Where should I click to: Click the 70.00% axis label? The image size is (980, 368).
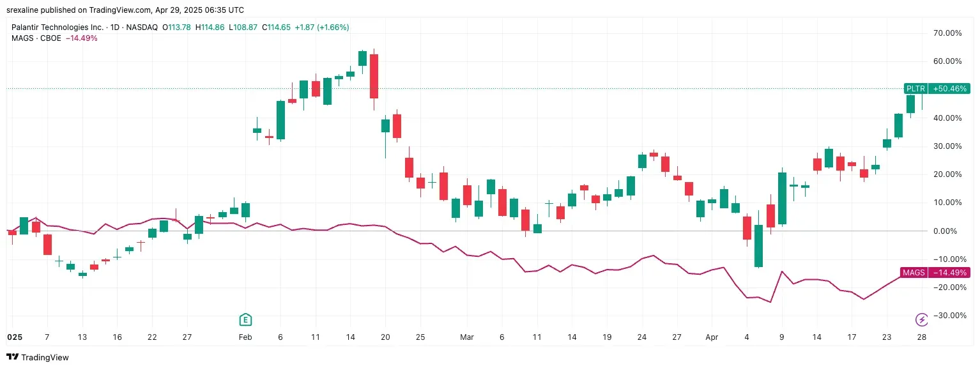click(948, 33)
